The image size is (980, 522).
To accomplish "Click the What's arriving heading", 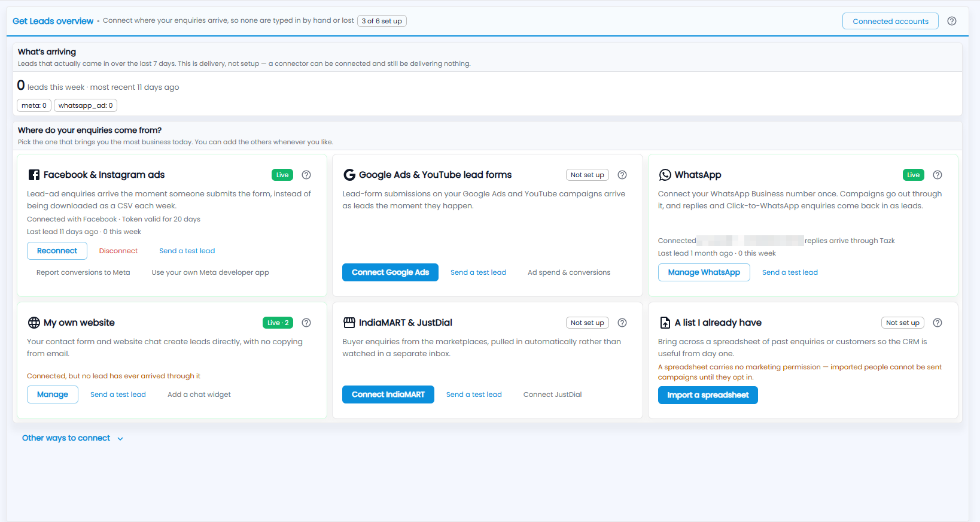I will coord(47,52).
